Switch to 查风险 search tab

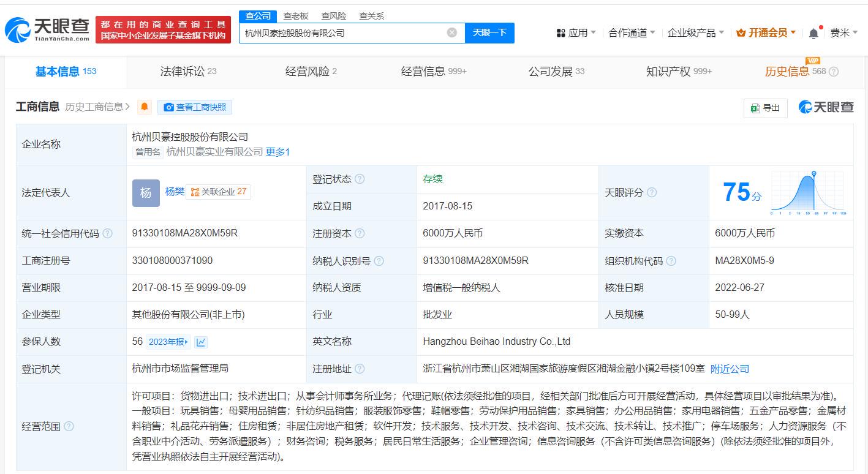(334, 16)
